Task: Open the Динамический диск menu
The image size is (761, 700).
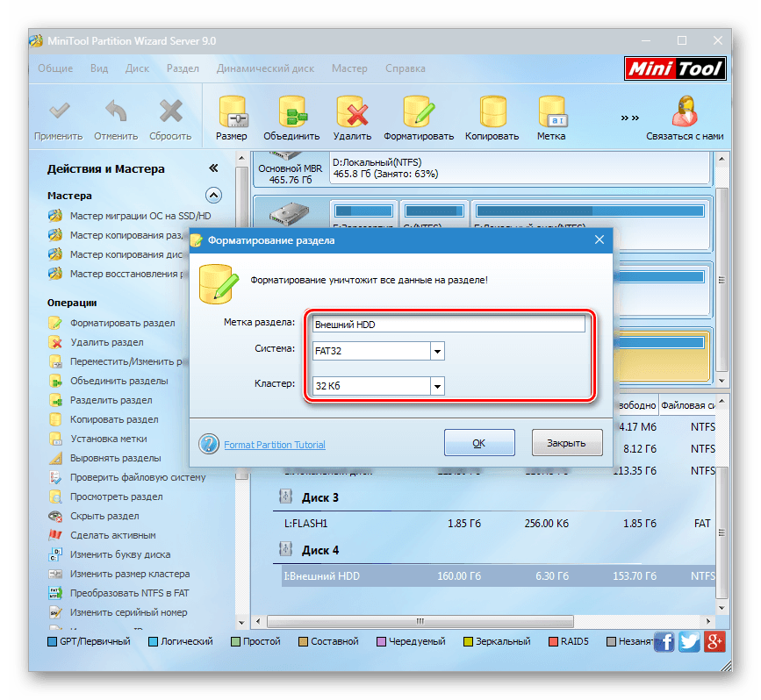Action: click(x=265, y=68)
